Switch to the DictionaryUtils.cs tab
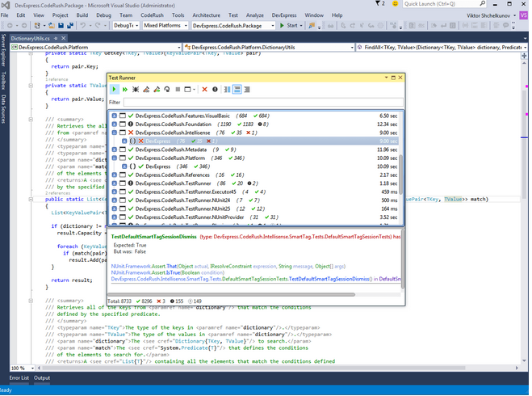Viewport: 532px width, 396px height. [x=30, y=38]
